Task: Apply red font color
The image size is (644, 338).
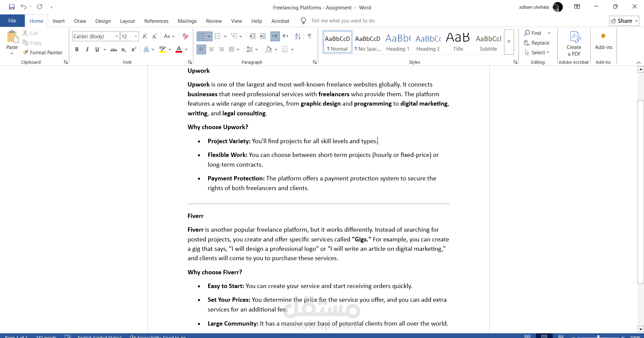Action: point(179,49)
